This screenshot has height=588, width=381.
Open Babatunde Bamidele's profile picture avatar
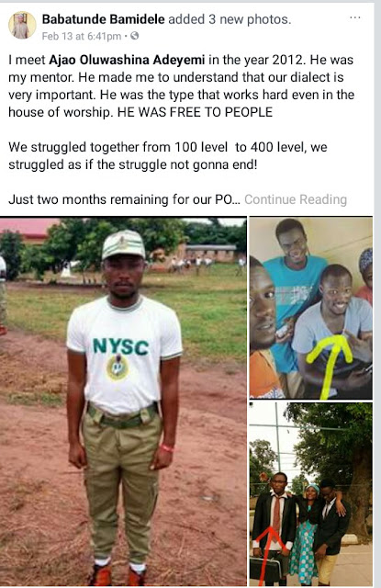tap(22, 26)
